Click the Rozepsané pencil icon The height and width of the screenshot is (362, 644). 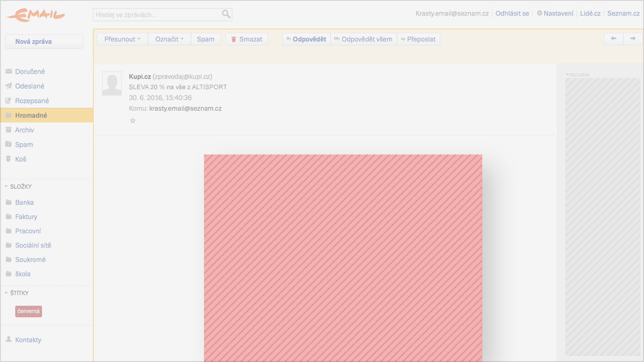point(8,101)
